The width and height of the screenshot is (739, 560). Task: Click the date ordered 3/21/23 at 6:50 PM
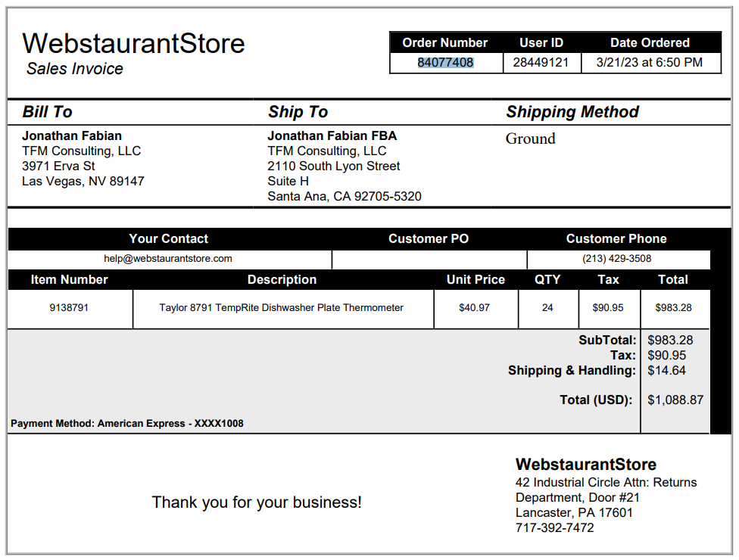649,63
